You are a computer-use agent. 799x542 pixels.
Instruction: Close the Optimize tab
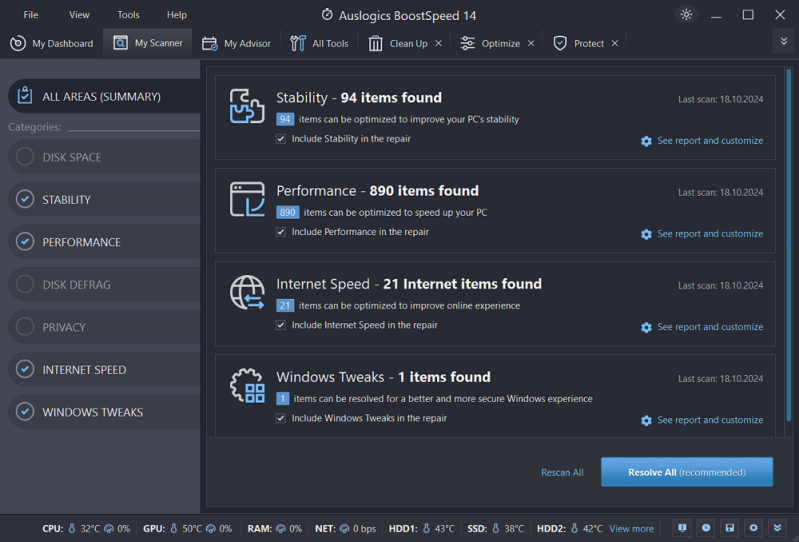pyautogui.click(x=531, y=43)
